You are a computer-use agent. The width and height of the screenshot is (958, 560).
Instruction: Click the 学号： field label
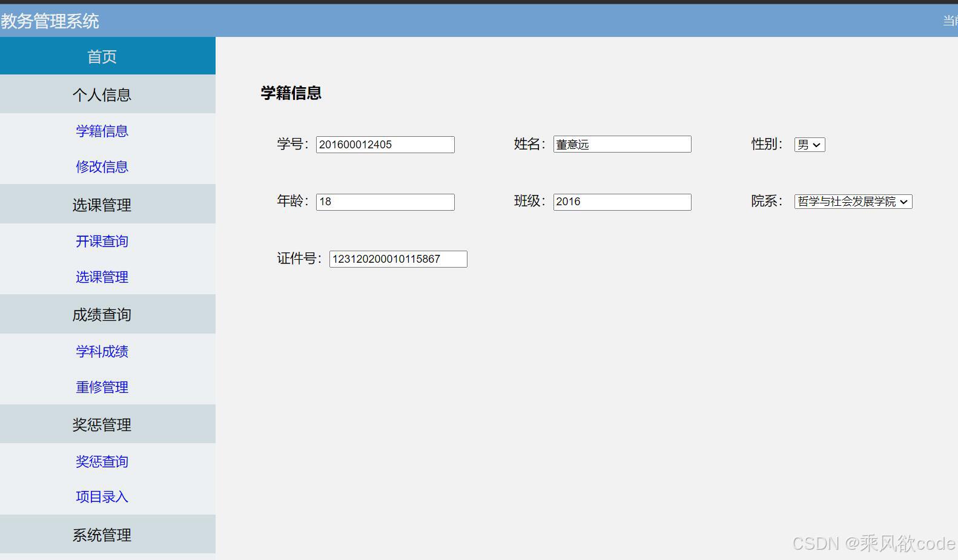(293, 144)
